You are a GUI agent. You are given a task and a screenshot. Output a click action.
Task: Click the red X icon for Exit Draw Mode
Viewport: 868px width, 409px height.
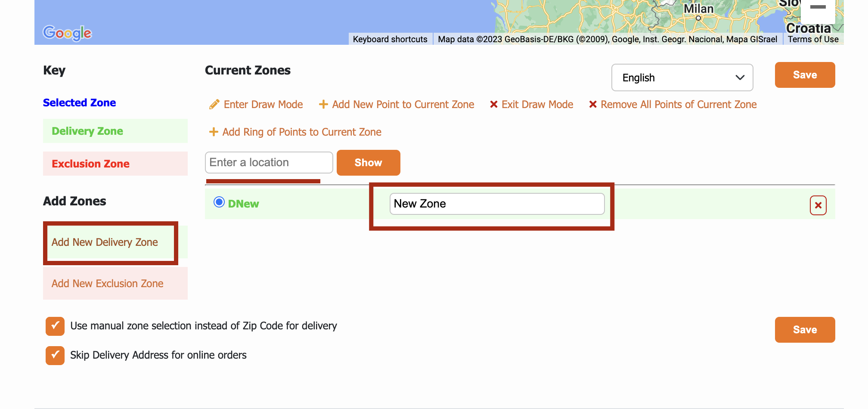pos(494,105)
